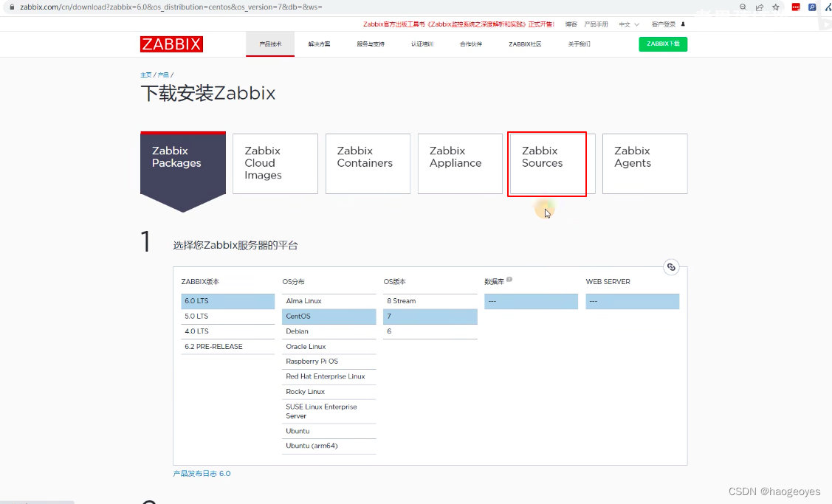
Task: Select the Zabbix Agents tab
Action: pos(644,163)
